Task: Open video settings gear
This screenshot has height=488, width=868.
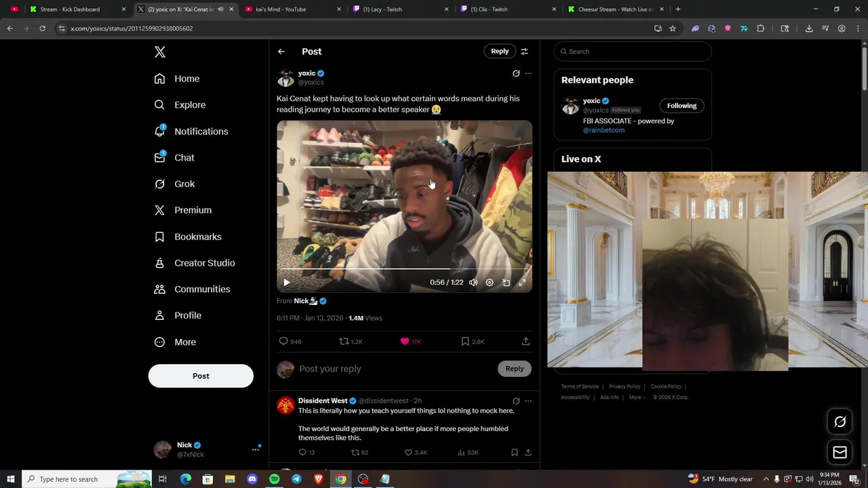Action: pos(490,283)
